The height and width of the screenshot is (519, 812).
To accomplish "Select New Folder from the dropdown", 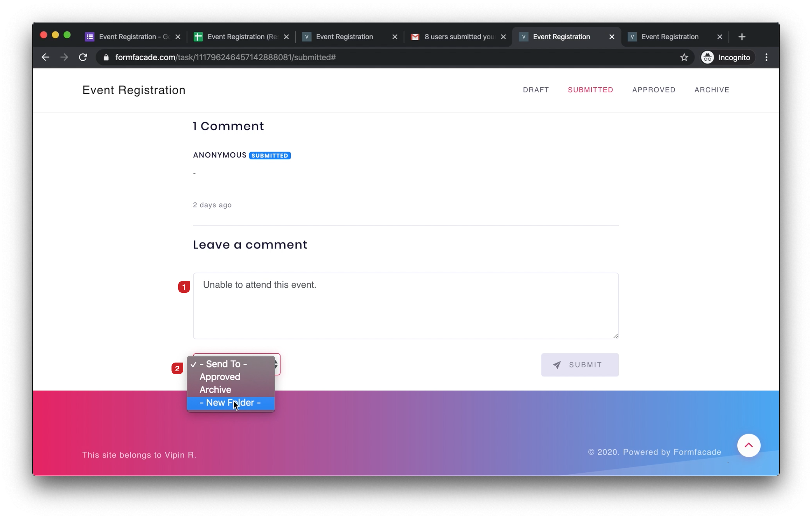I will pos(231,402).
